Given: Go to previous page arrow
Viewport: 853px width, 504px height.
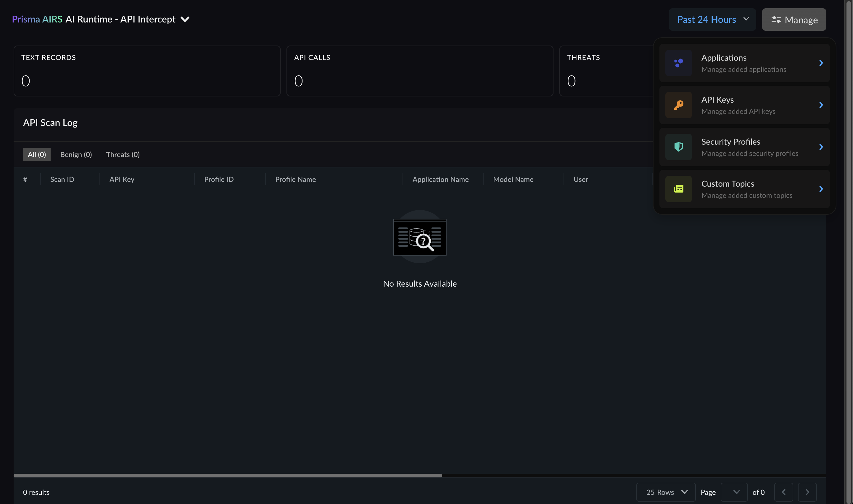Looking at the screenshot, I should point(783,492).
